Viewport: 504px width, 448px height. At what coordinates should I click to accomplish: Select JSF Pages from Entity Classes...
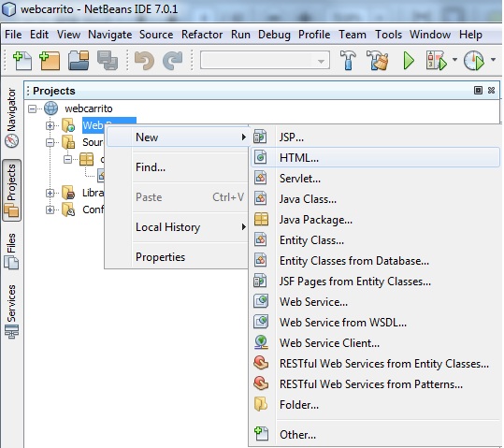tap(376, 282)
